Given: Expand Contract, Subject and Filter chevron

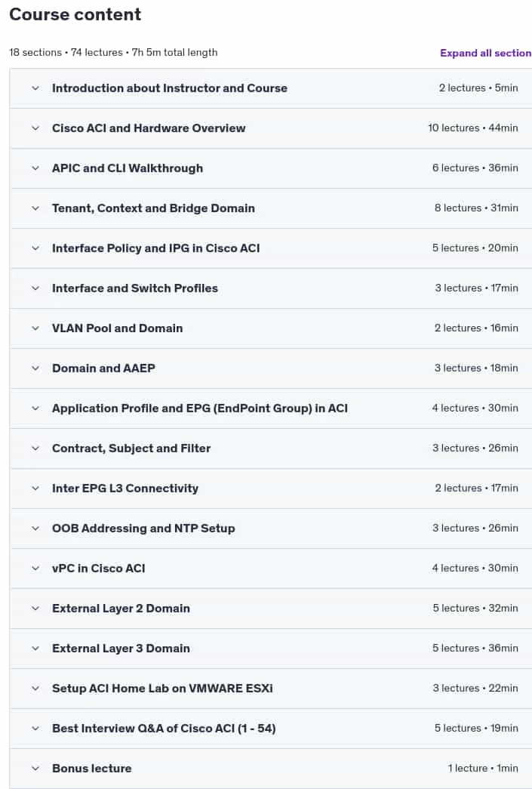Looking at the screenshot, I should tap(35, 448).
